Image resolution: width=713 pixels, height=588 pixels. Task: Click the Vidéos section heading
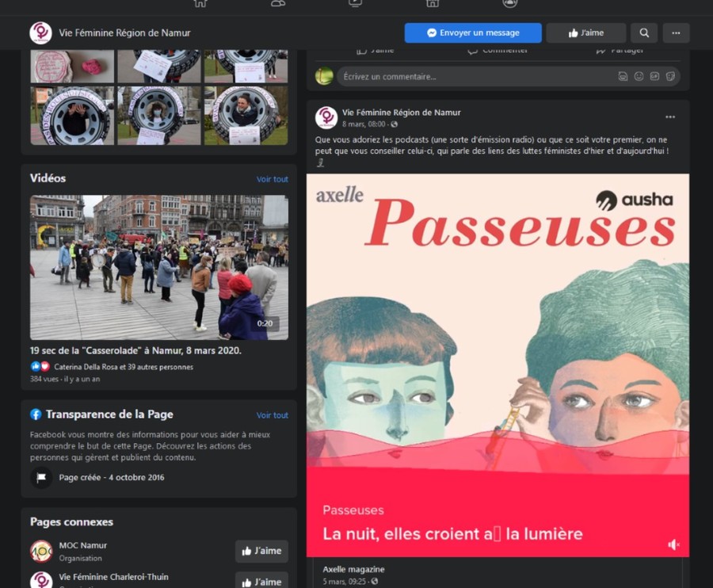(x=48, y=178)
